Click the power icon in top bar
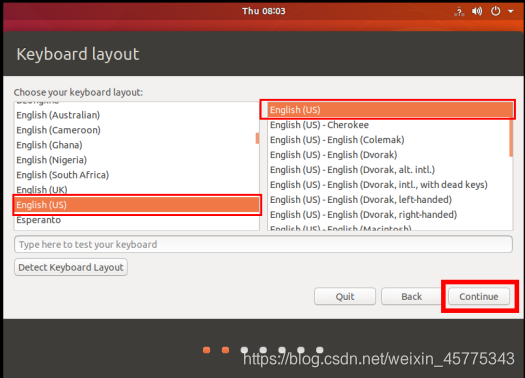 [x=496, y=11]
